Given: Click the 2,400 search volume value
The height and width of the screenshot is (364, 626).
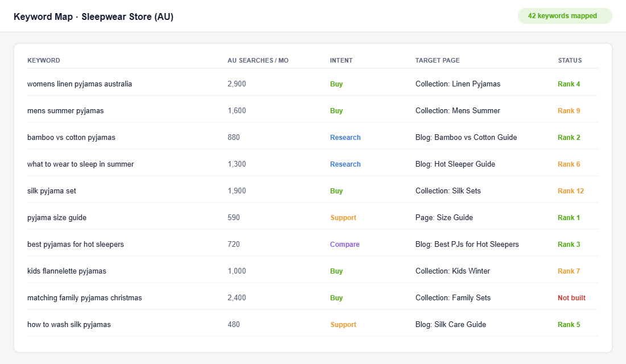Looking at the screenshot, I should click(x=237, y=298).
